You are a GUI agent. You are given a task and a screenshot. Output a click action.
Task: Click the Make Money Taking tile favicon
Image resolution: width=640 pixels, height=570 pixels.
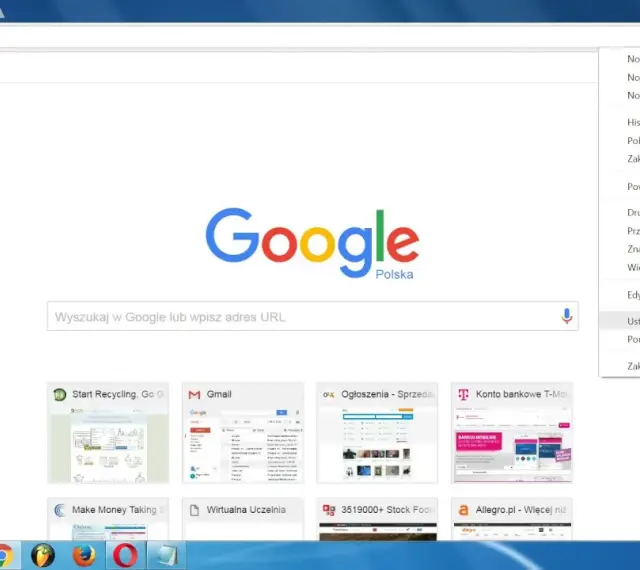coord(60,510)
